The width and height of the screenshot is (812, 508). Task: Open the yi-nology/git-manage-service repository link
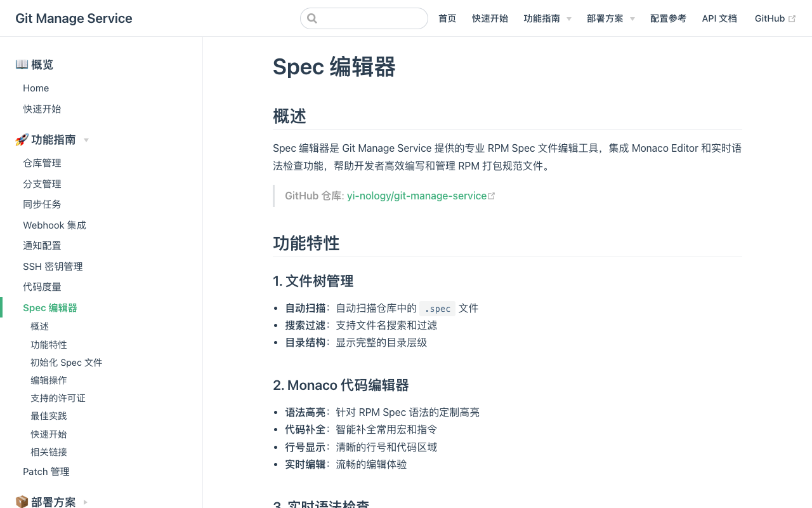pyautogui.click(x=417, y=196)
